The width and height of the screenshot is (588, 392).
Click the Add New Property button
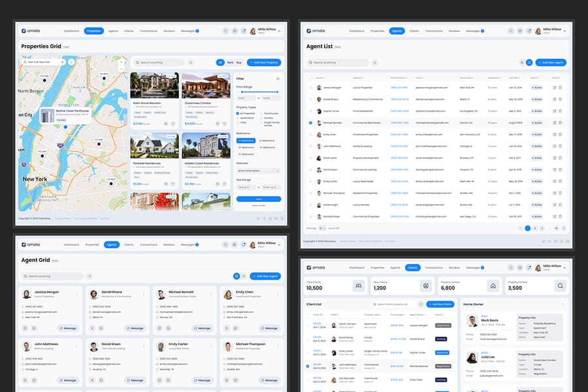(264, 63)
